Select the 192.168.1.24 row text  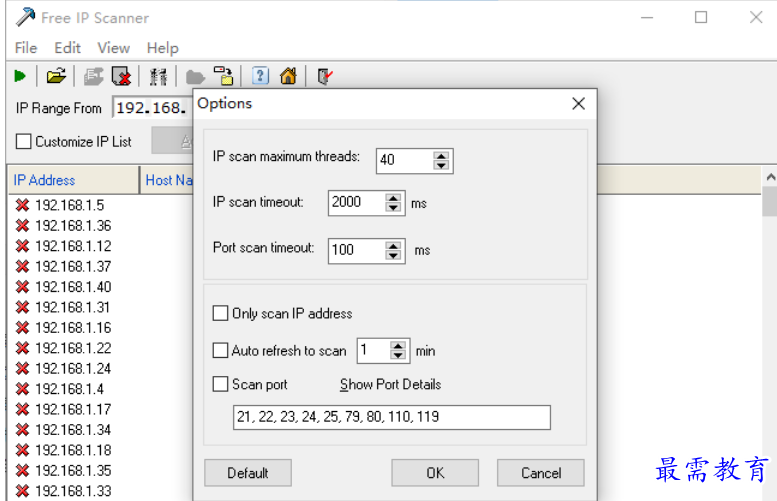tap(73, 369)
